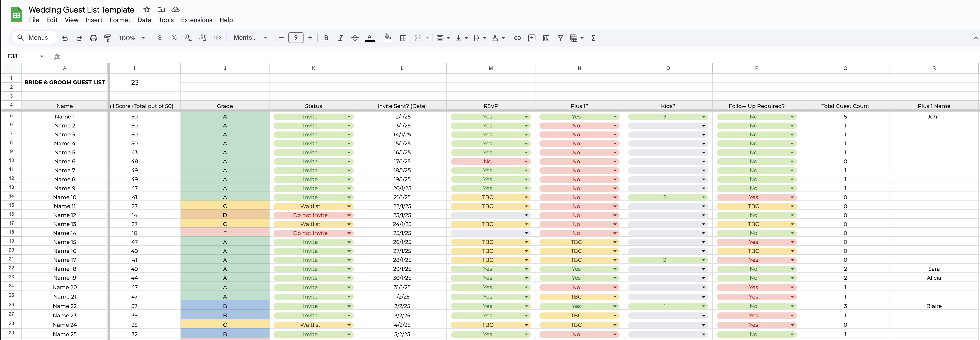Open the Text color picker
This screenshot has width=980, height=340.
point(370,38)
